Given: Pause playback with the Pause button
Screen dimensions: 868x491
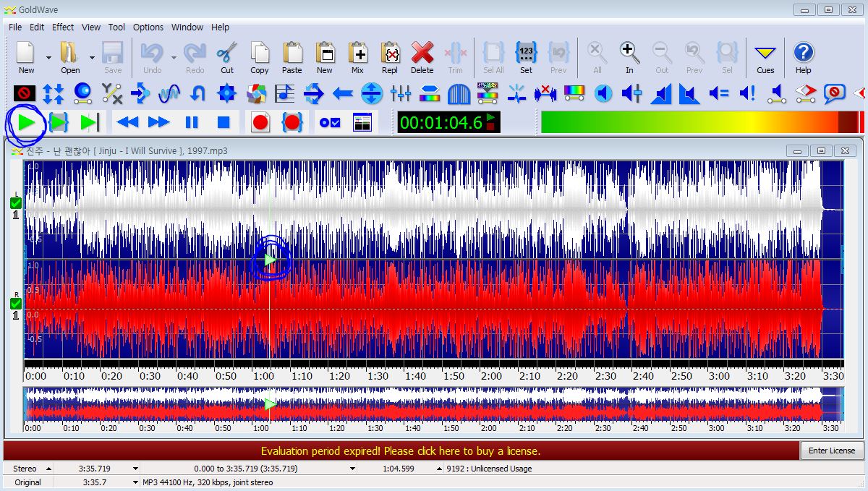Looking at the screenshot, I should (x=192, y=122).
